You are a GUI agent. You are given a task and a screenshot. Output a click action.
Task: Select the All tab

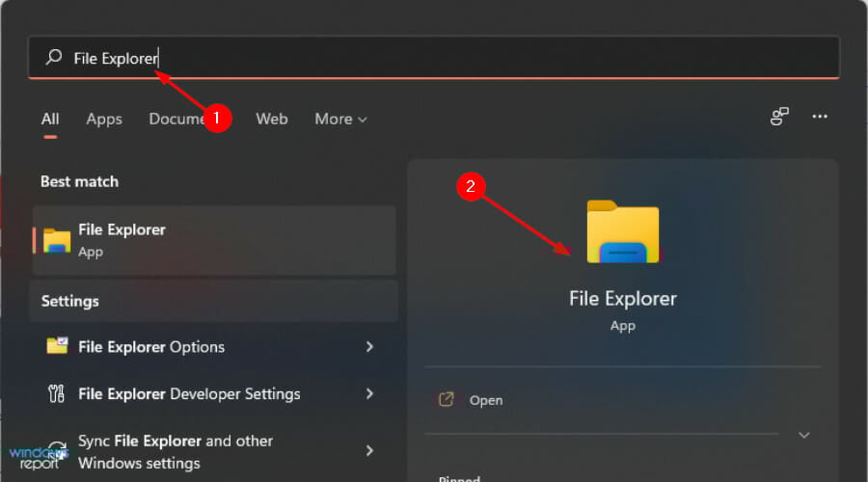coord(50,119)
